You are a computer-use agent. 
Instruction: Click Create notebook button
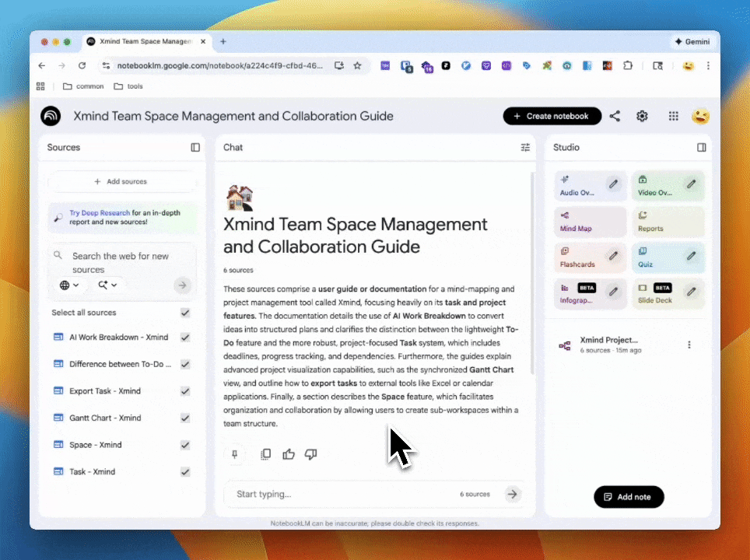click(x=552, y=116)
